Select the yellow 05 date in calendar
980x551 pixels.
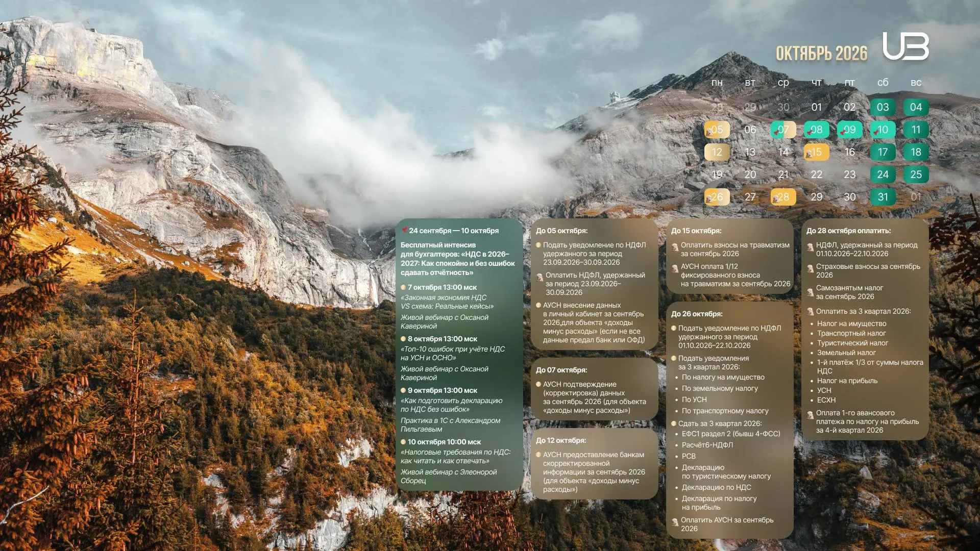[717, 130]
